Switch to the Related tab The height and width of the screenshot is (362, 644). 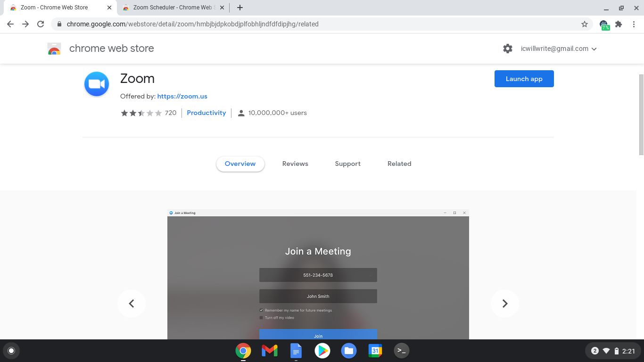tap(399, 164)
